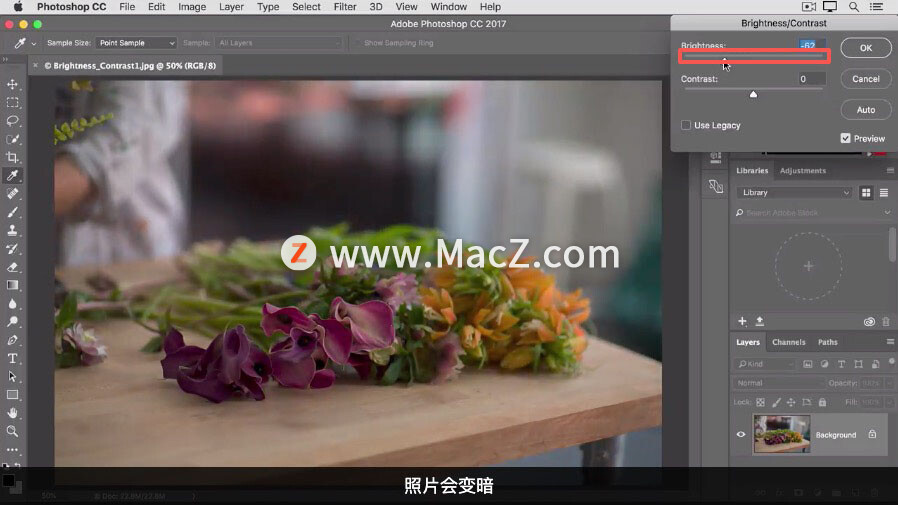Toggle Lock all padlock icon
Image resolution: width=898 pixels, height=505 pixels.
[822, 403]
